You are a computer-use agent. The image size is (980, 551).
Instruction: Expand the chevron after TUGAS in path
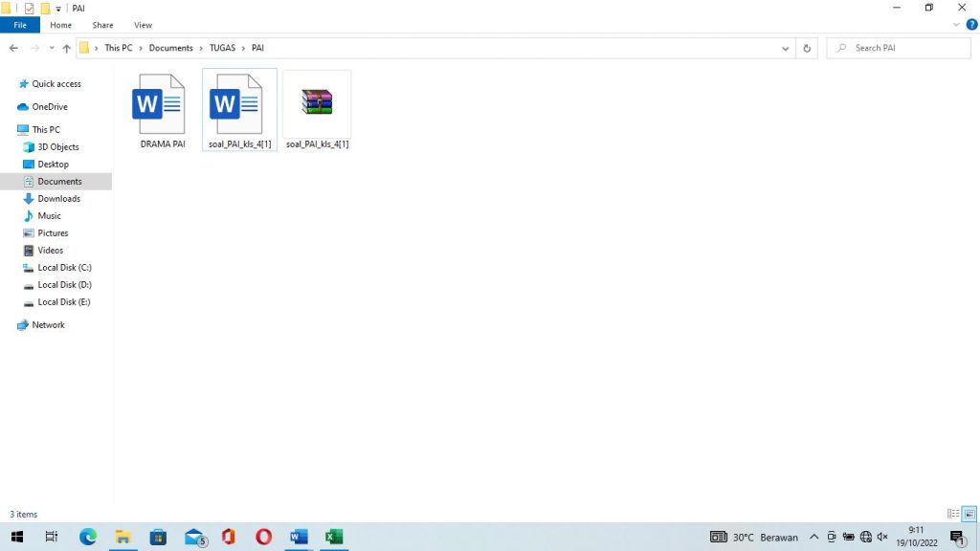pos(244,48)
